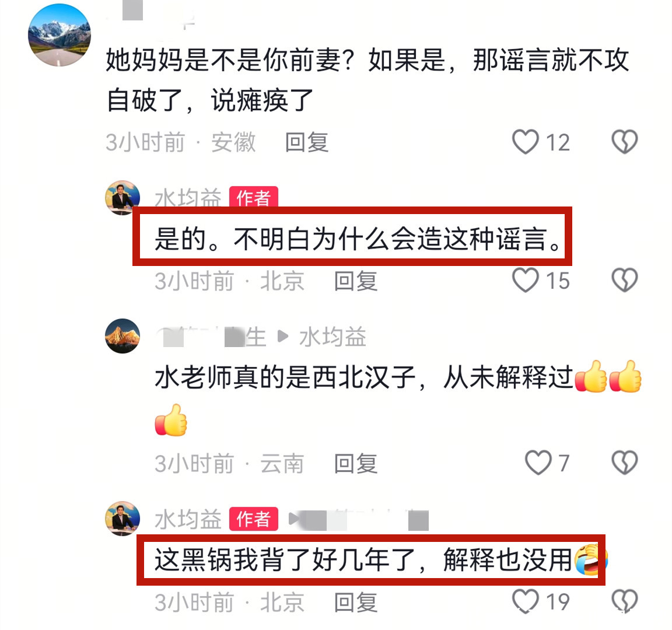This screenshot has height=630, width=672.
Task: Tap broken heart on reply with 19 likes
Action: (624, 601)
